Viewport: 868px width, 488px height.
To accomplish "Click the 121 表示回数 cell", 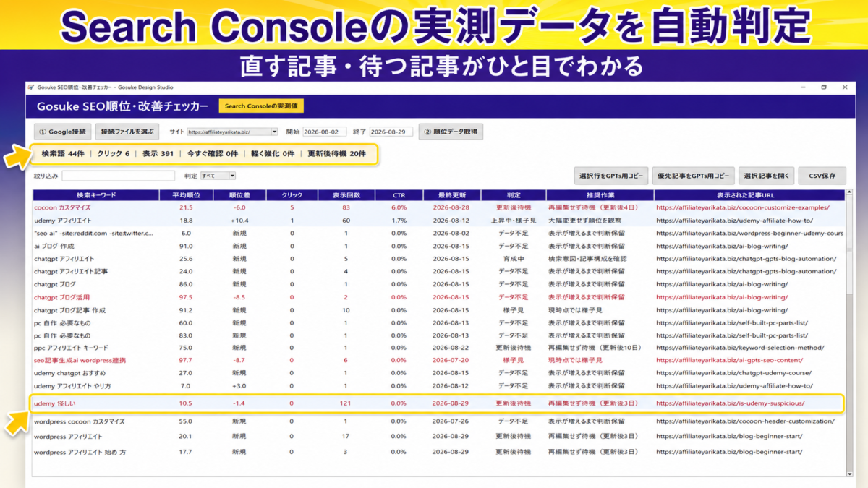I will click(346, 403).
